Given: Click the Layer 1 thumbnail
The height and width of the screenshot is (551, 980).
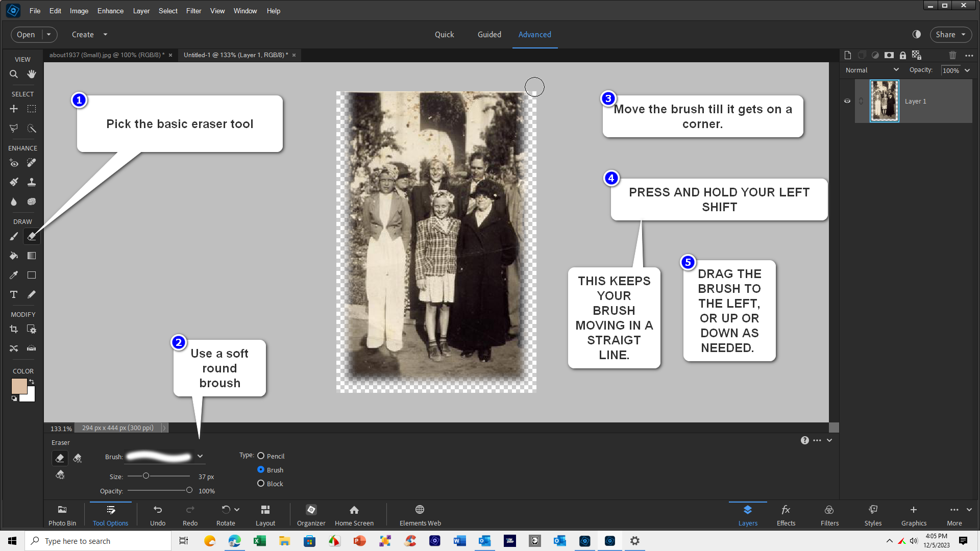Looking at the screenshot, I should (884, 101).
